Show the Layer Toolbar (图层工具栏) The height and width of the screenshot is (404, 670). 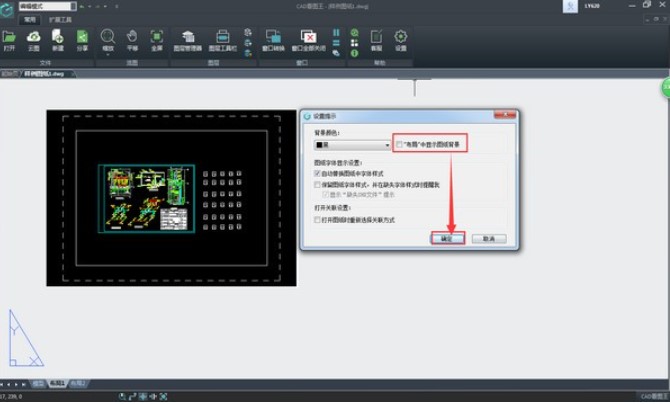[x=223, y=41]
